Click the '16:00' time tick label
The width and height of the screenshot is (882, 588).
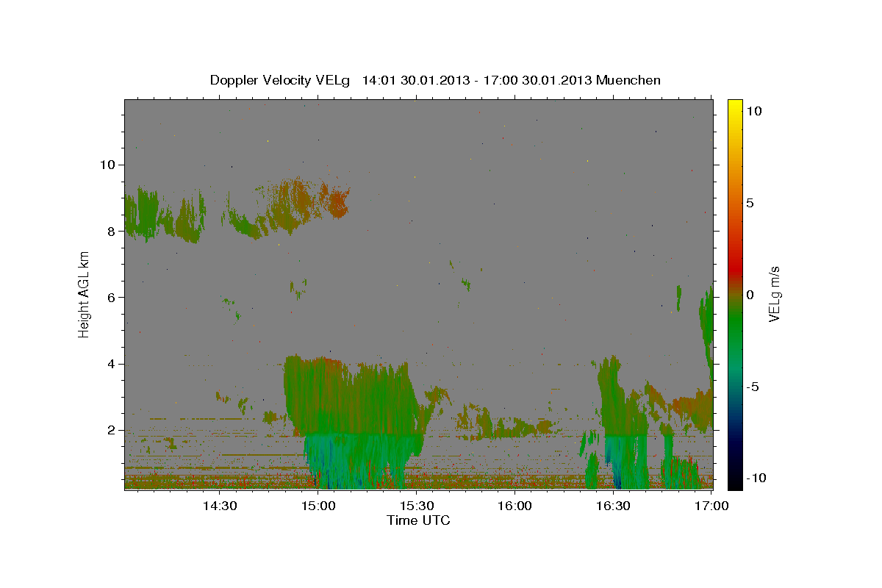(515, 506)
